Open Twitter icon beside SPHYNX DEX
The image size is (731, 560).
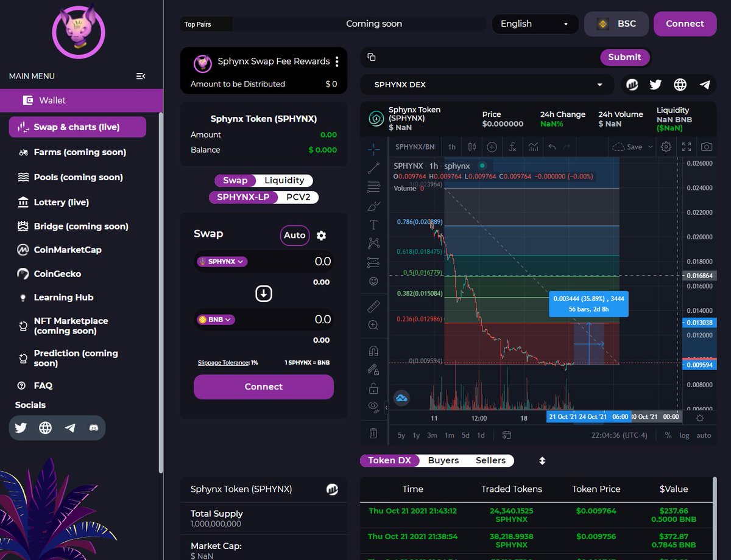[655, 85]
